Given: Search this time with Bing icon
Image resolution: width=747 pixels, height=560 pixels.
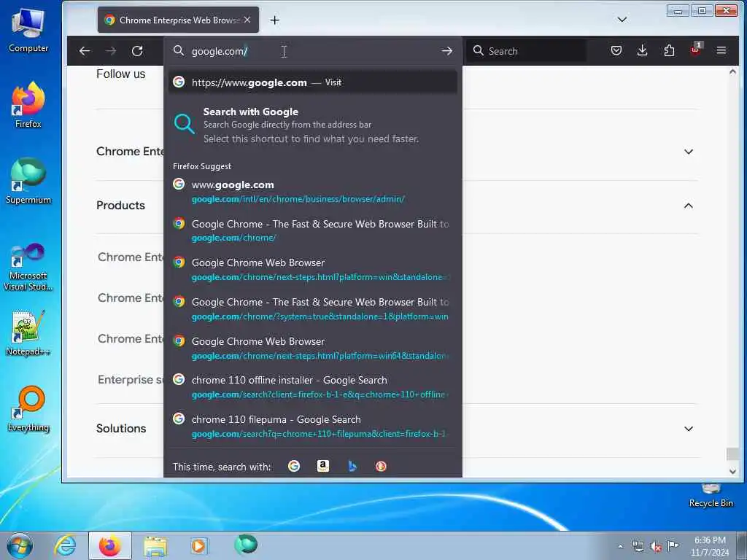Looking at the screenshot, I should (352, 466).
